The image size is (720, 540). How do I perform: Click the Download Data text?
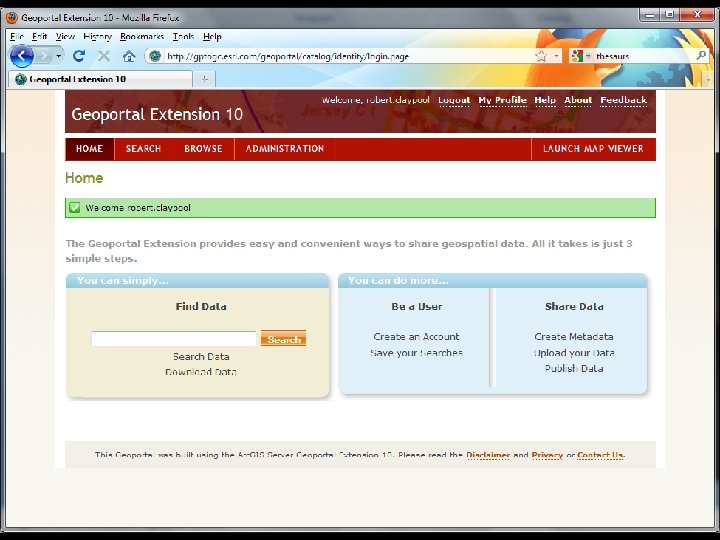tap(201, 372)
